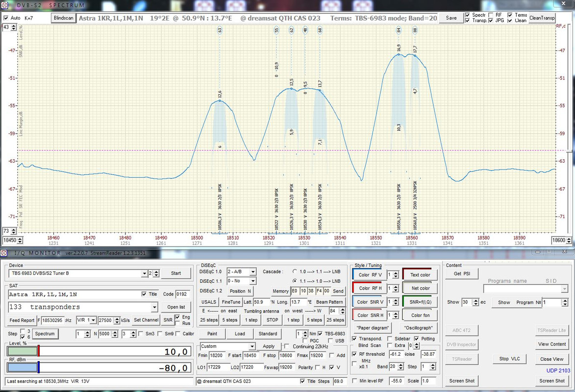Select cascade 1.1 ---> 1.0 ---> LNB radio

click(295, 281)
